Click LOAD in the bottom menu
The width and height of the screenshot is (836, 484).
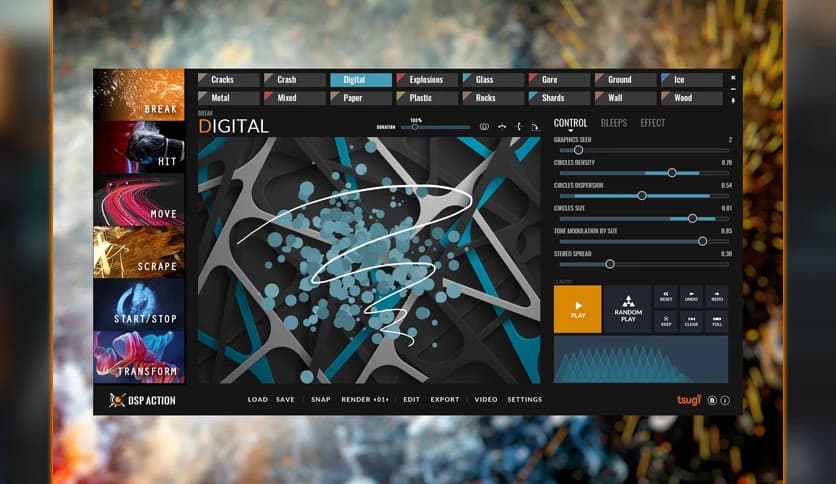coord(258,399)
